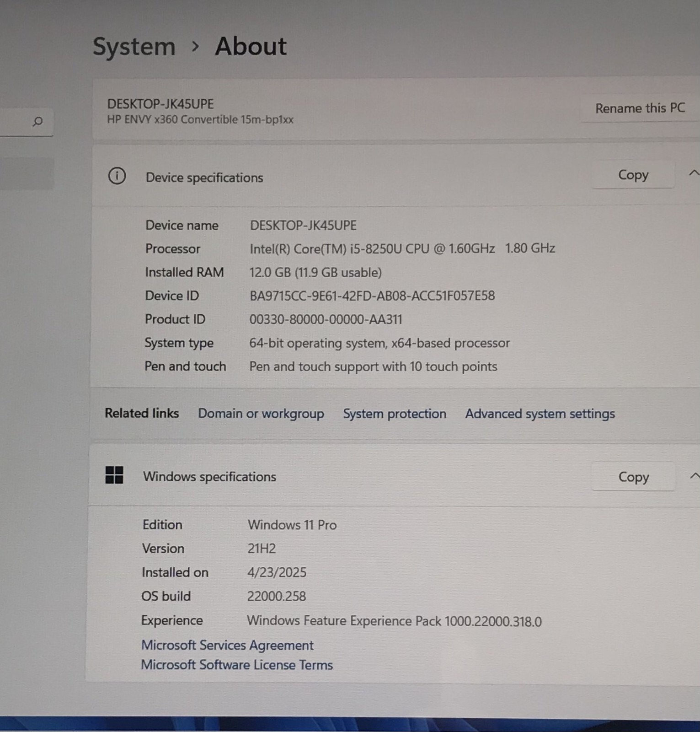Select the Processor value i5-8250U text
The height and width of the screenshot is (732, 700).
pos(402,248)
